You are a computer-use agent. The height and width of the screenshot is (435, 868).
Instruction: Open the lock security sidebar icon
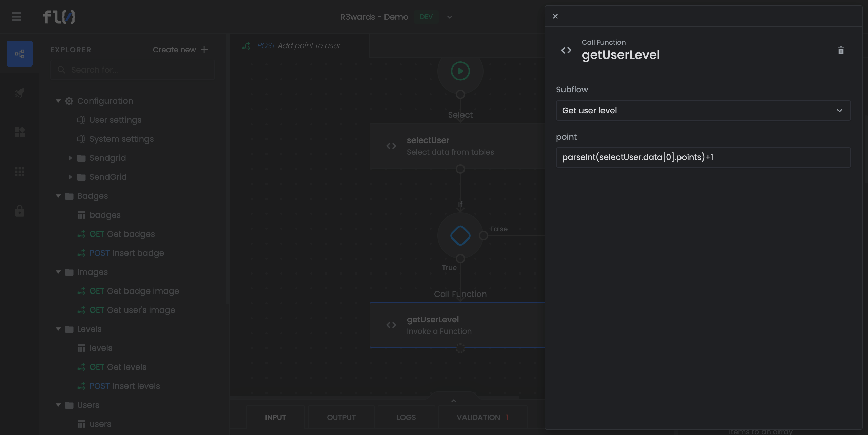click(20, 211)
